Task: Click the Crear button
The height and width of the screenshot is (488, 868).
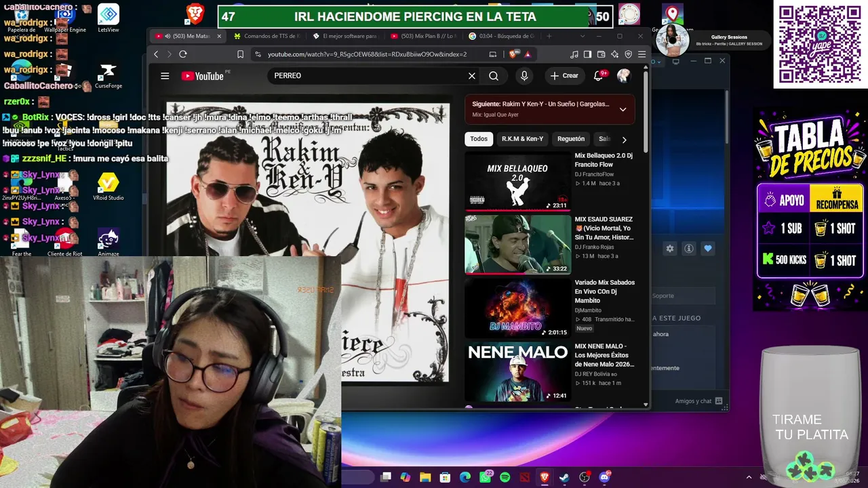Action: [x=564, y=76]
